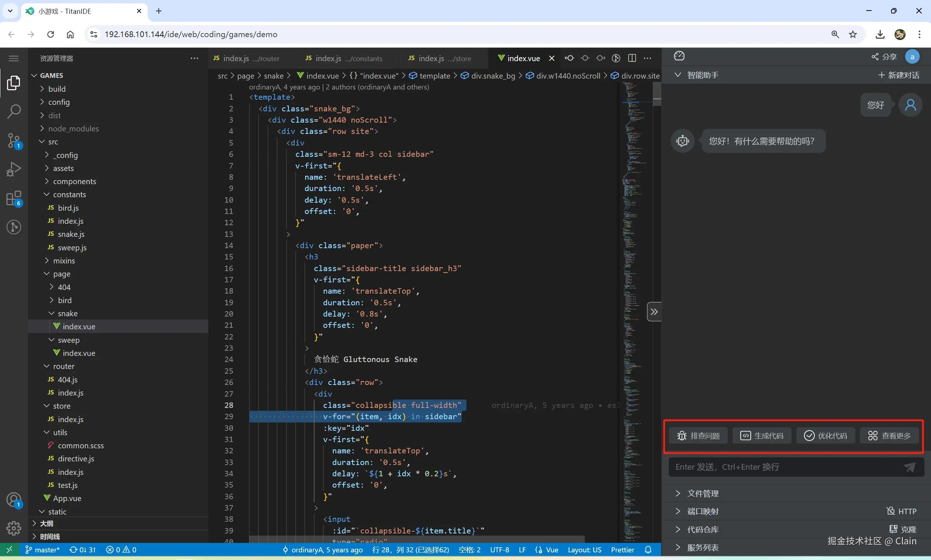The width and height of the screenshot is (931, 560).
Task: Collapse the src folder
Action: (118, 142)
